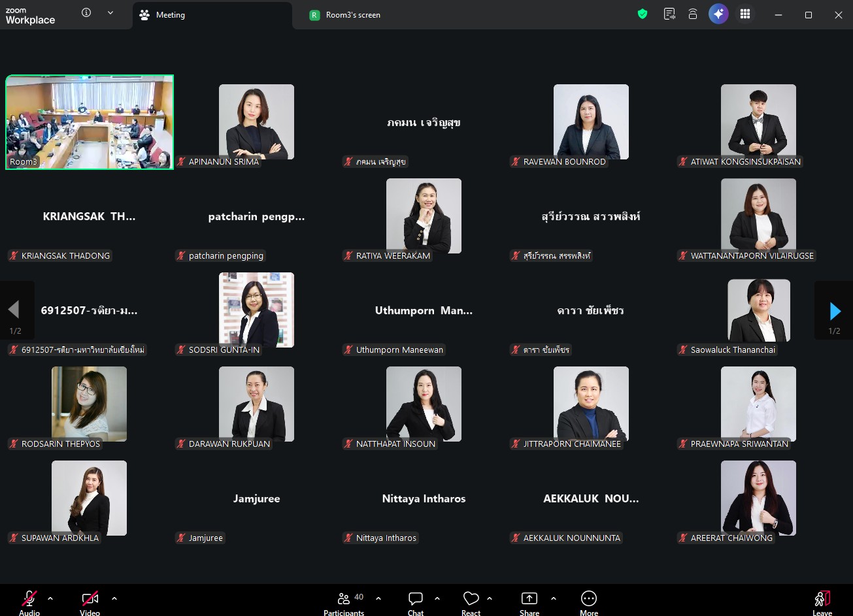This screenshot has height=616, width=853.
Task: Leave the meeting
Action: click(822, 601)
